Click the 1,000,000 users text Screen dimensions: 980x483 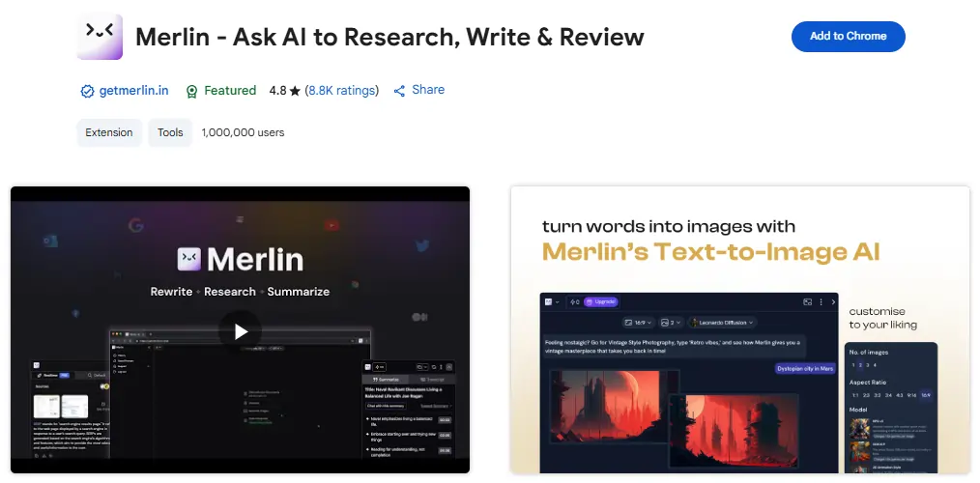(x=244, y=132)
